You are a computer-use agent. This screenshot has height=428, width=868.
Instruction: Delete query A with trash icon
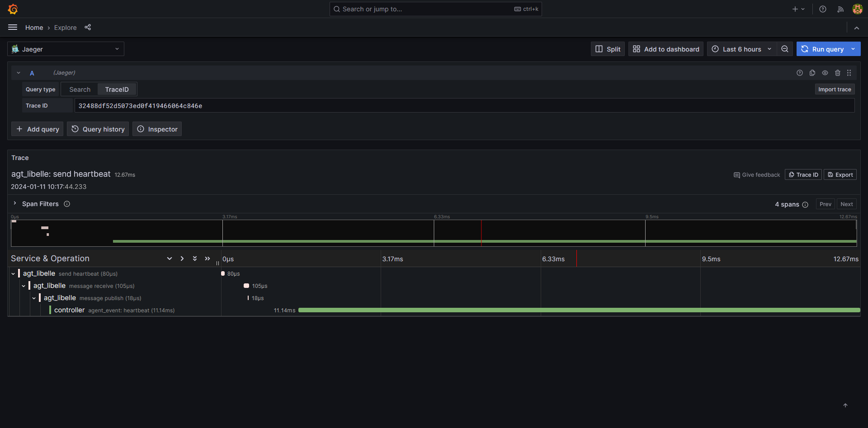pyautogui.click(x=838, y=73)
